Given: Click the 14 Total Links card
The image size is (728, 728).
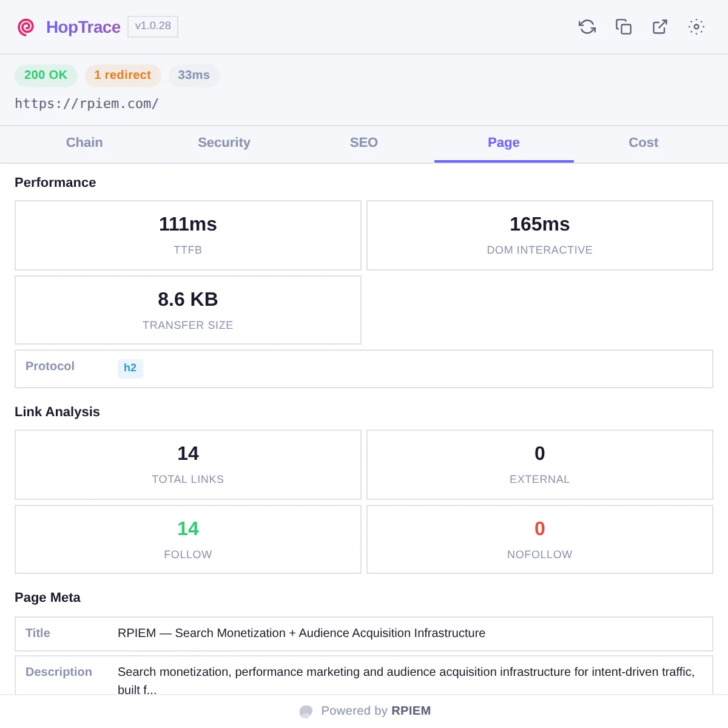Looking at the screenshot, I should [188, 465].
